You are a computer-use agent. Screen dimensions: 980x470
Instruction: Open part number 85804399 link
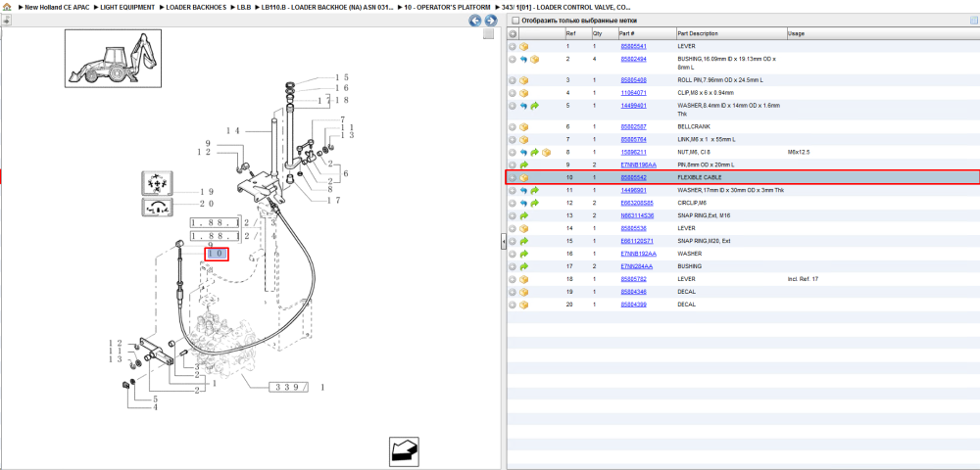pyautogui.click(x=633, y=305)
